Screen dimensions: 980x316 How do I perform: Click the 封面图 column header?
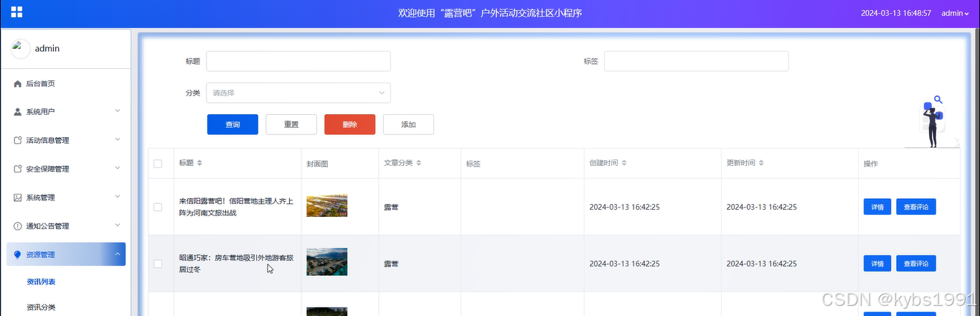click(317, 164)
